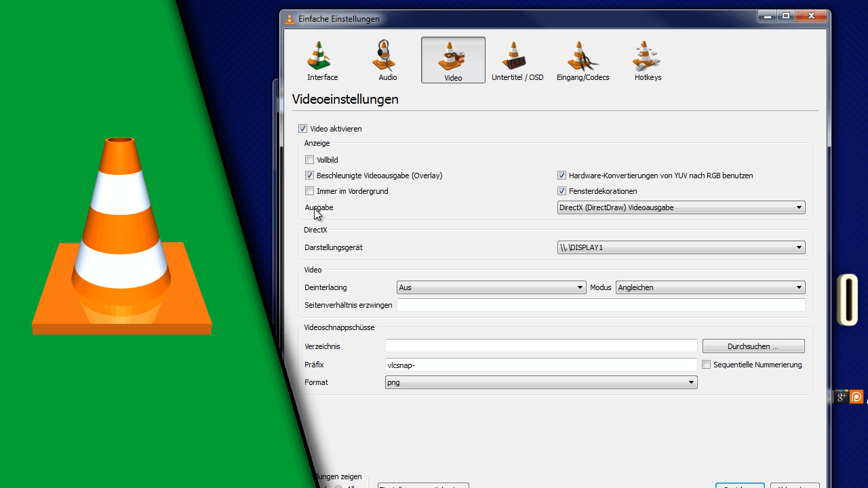Click the Abbrechen button
The image size is (868, 488).
click(x=794, y=486)
